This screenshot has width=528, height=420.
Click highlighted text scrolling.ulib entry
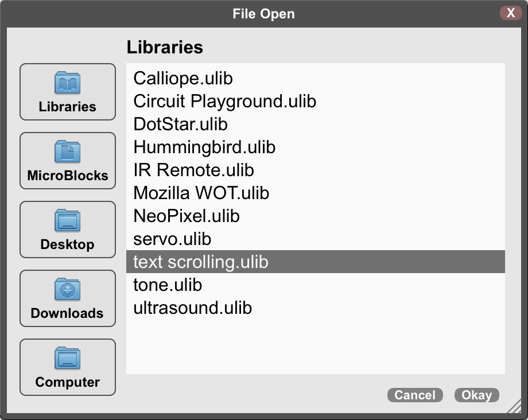click(x=316, y=262)
